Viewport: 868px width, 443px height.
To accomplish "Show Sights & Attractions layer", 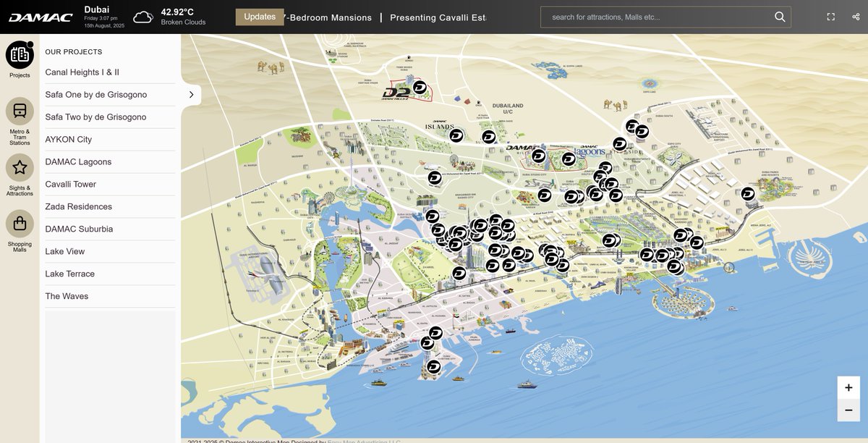I will (20, 167).
